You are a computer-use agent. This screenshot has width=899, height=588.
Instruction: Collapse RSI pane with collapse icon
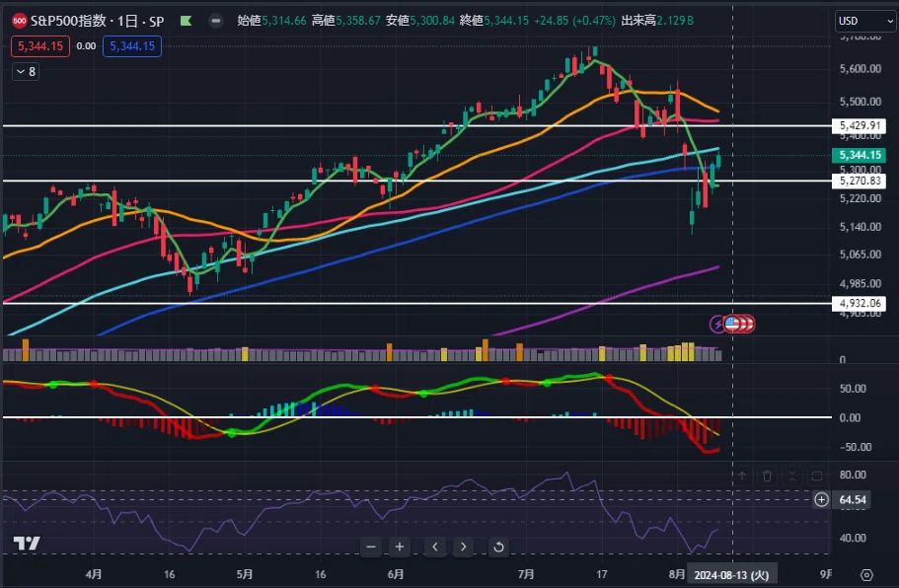[791, 476]
